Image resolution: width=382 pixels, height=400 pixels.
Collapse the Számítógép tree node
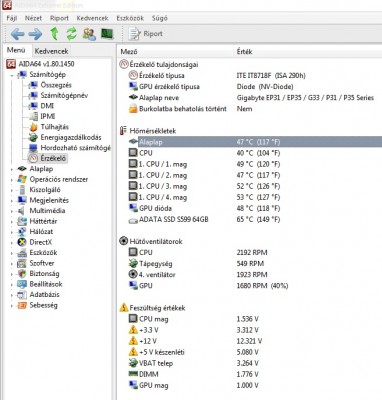pyautogui.click(x=12, y=75)
